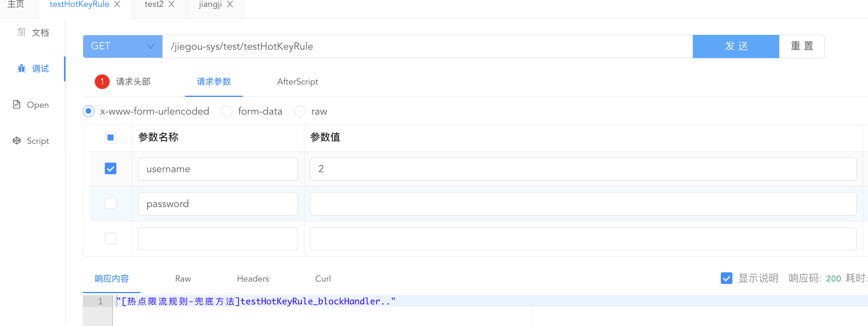Check the password parameter checkbox

coord(110,203)
